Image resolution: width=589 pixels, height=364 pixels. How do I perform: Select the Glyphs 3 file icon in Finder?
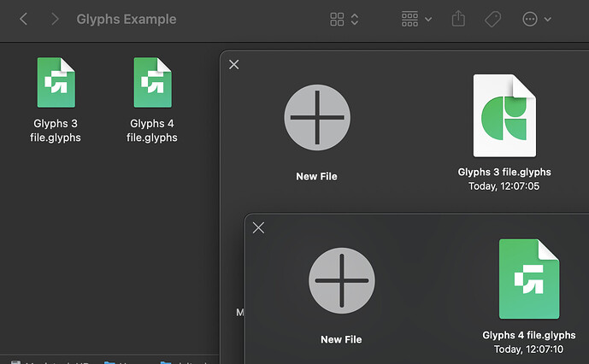[x=56, y=82]
